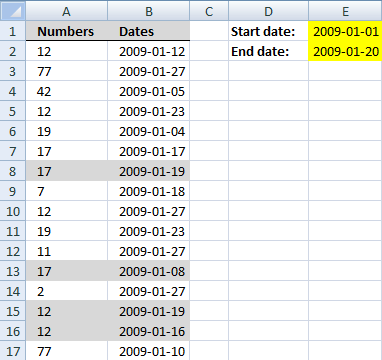The width and height of the screenshot is (382, 360).
Task: Click the cell containing 42
Action: click(67, 91)
